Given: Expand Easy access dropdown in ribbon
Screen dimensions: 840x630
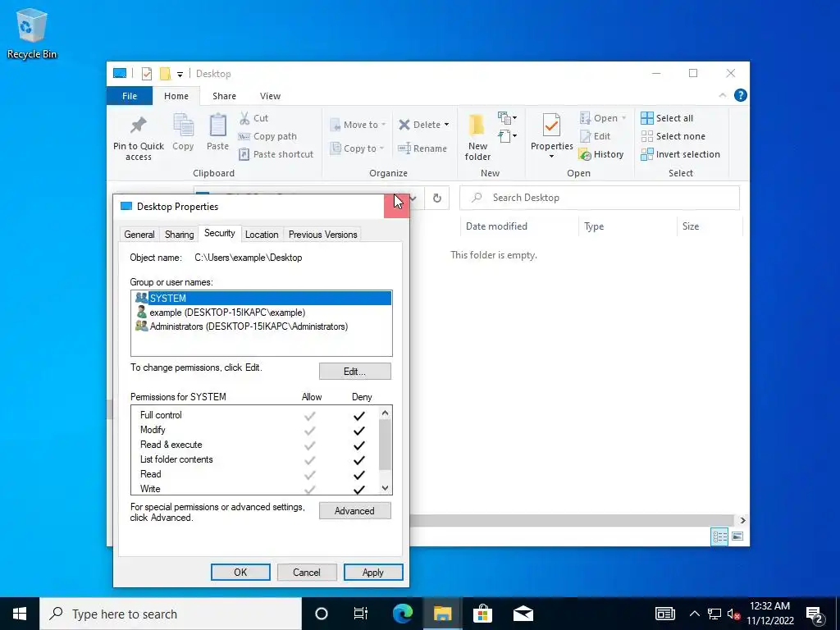Looking at the screenshot, I should (x=507, y=136).
